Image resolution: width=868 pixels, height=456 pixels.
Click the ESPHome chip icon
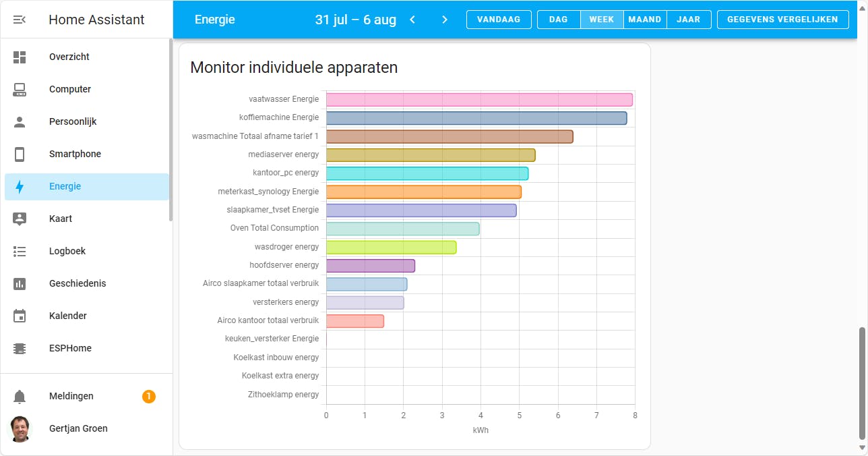click(x=20, y=349)
